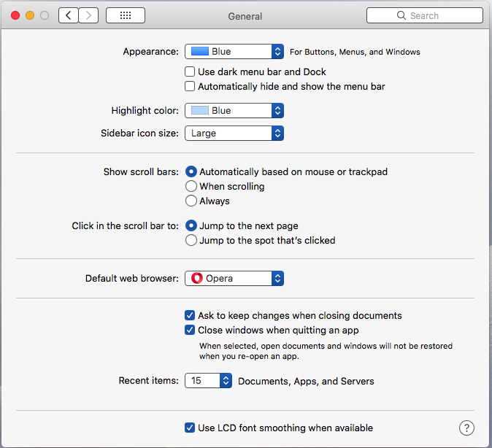Screen dimensions: 492x448
Task: Click the forward navigation arrow
Action: [x=88, y=15]
